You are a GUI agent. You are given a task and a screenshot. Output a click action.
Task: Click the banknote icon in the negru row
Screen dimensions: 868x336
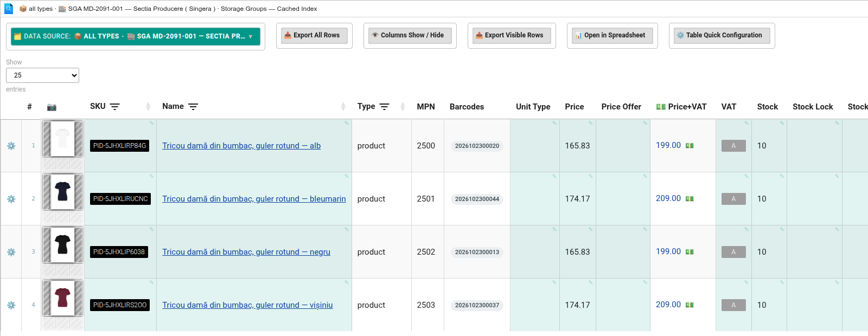click(690, 252)
